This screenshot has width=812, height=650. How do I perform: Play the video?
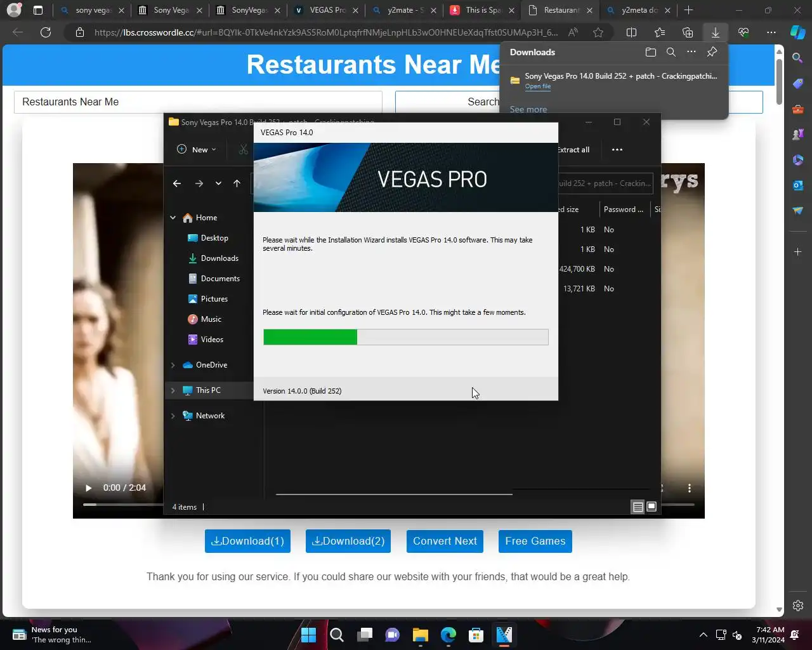[x=88, y=487]
